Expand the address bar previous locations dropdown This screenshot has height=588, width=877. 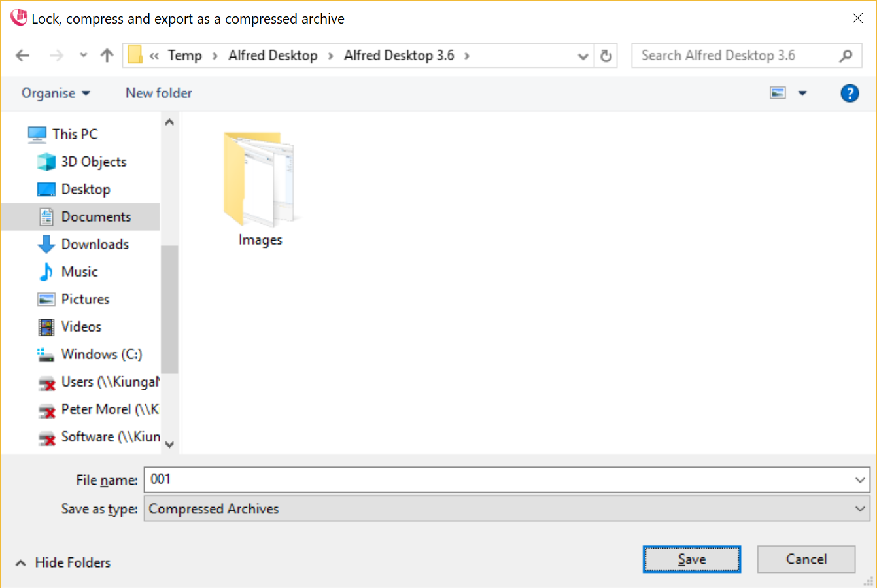click(x=583, y=56)
